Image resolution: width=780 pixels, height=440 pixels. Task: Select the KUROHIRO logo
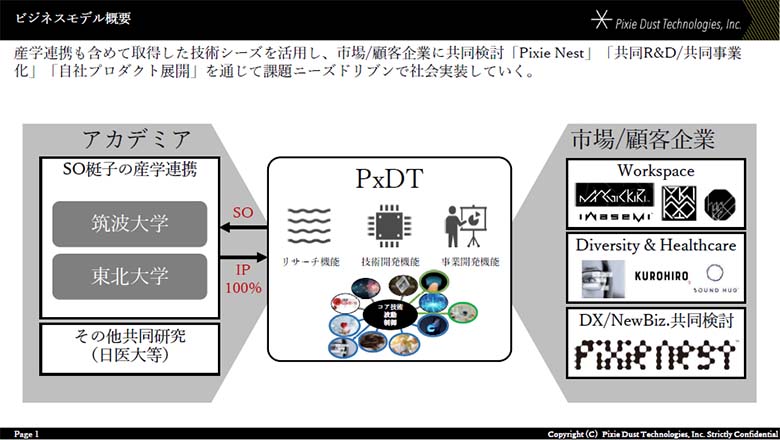click(661, 276)
